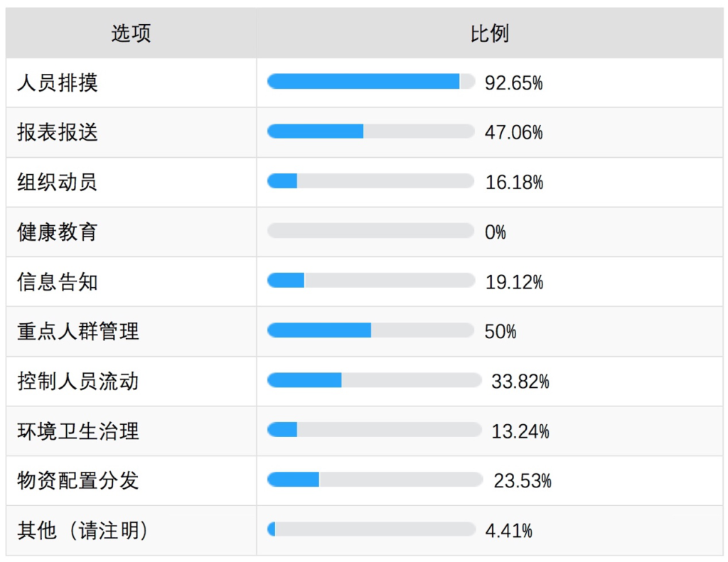Click the 16.18% percentage value
The image size is (728, 562).
[x=514, y=183]
